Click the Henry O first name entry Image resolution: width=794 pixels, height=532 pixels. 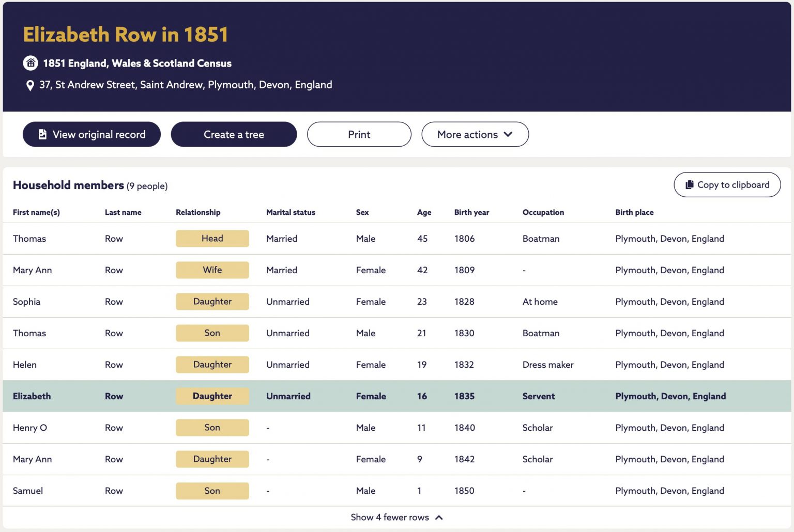30,428
